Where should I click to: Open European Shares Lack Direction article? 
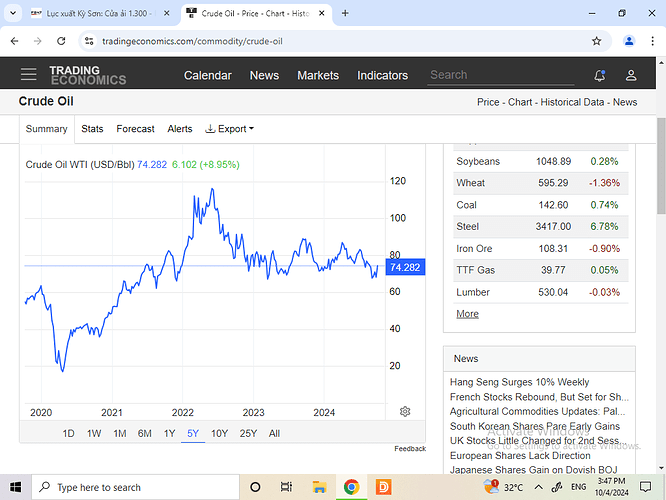(520, 455)
